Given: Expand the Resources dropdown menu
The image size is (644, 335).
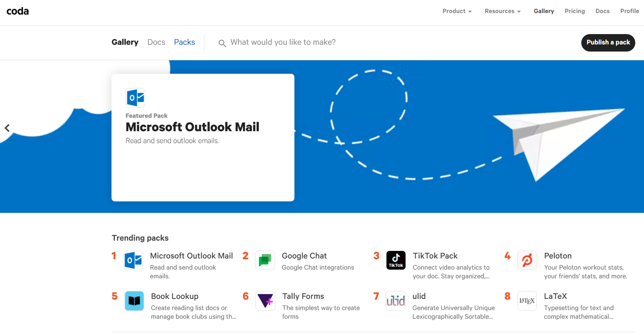Looking at the screenshot, I should coord(502,11).
